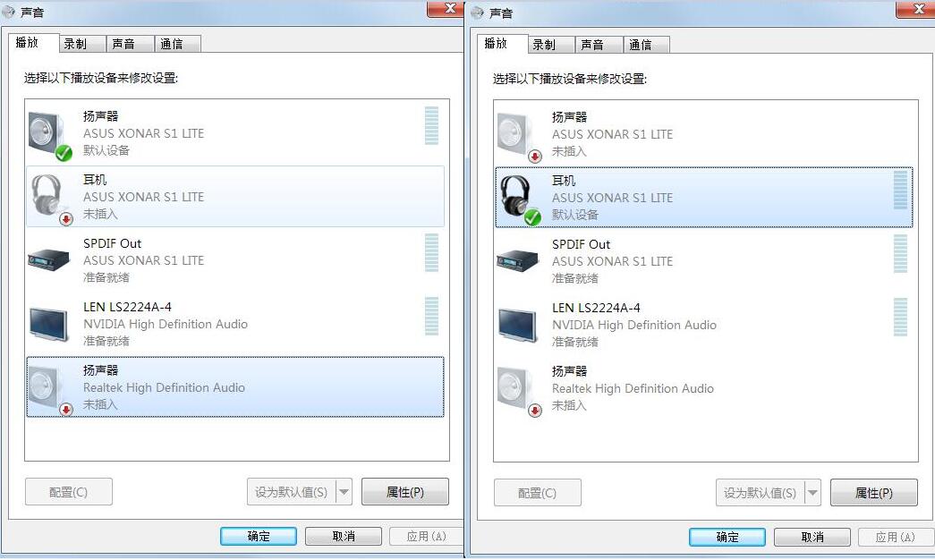The height and width of the screenshot is (560, 935).
Task: Click the 属性(P) button
Action: tap(405, 491)
